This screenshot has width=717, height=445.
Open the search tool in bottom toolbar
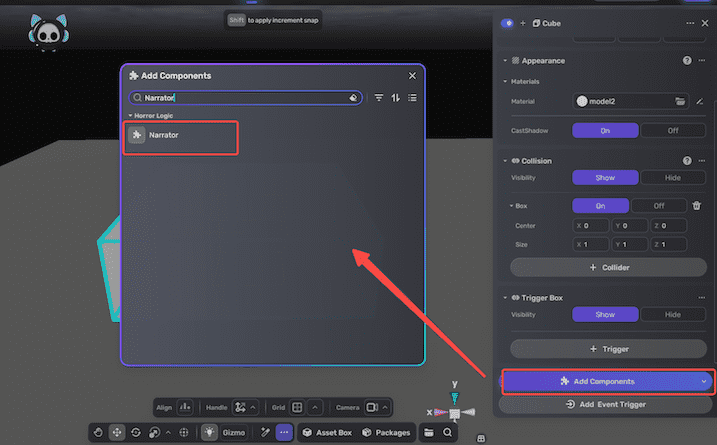tap(448, 433)
